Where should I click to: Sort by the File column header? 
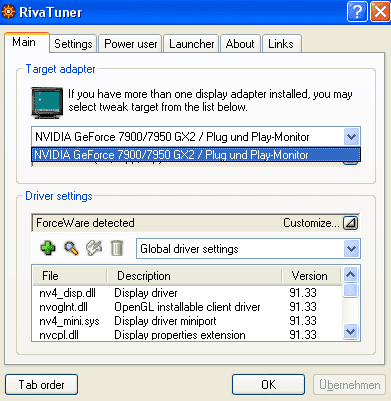click(x=70, y=276)
